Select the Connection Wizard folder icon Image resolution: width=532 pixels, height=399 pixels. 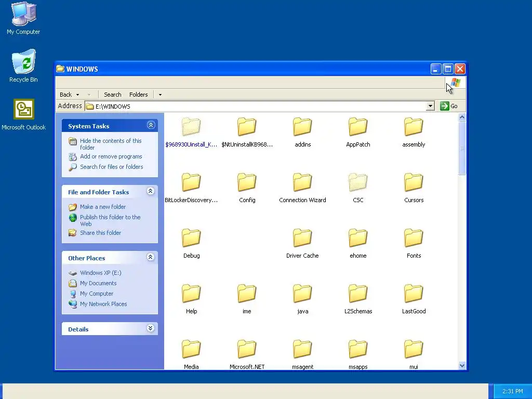point(302,182)
